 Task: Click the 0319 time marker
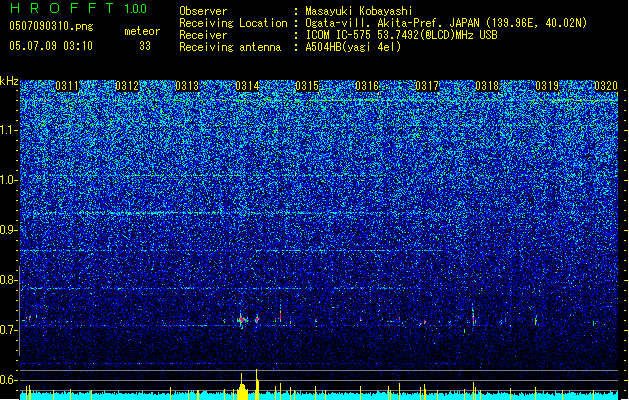(x=547, y=86)
